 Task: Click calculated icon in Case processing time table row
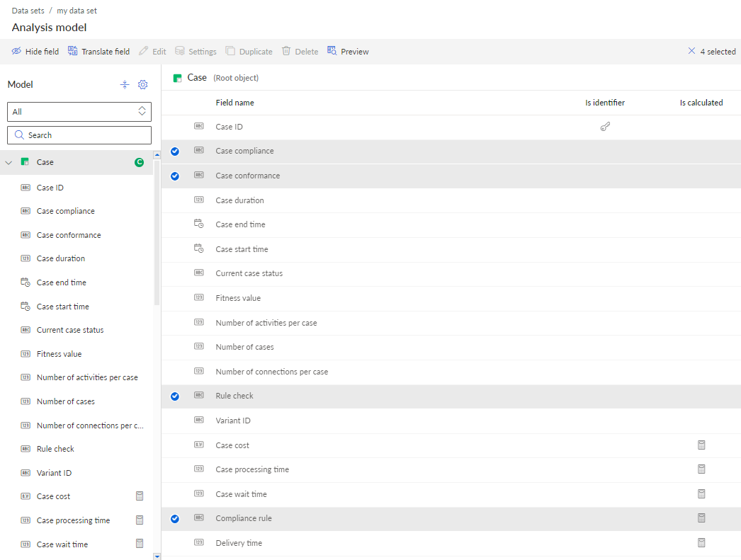tap(701, 469)
